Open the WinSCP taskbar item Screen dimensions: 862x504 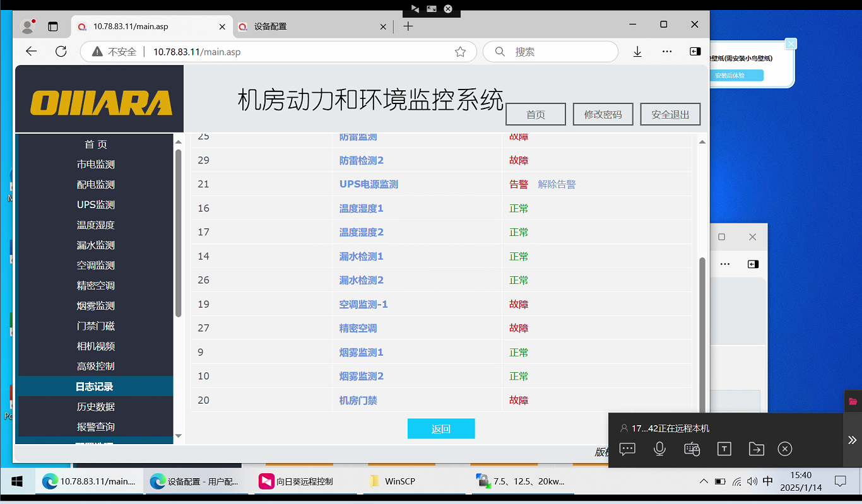pos(415,481)
